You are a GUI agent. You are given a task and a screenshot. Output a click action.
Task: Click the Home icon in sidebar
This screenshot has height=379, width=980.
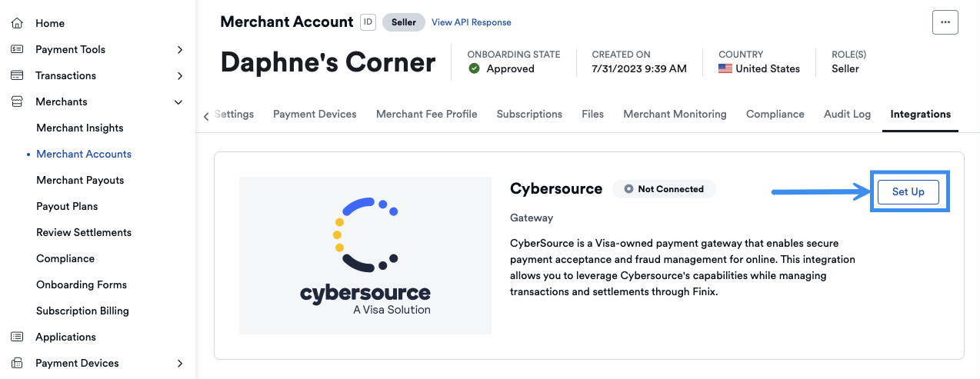pyautogui.click(x=17, y=23)
